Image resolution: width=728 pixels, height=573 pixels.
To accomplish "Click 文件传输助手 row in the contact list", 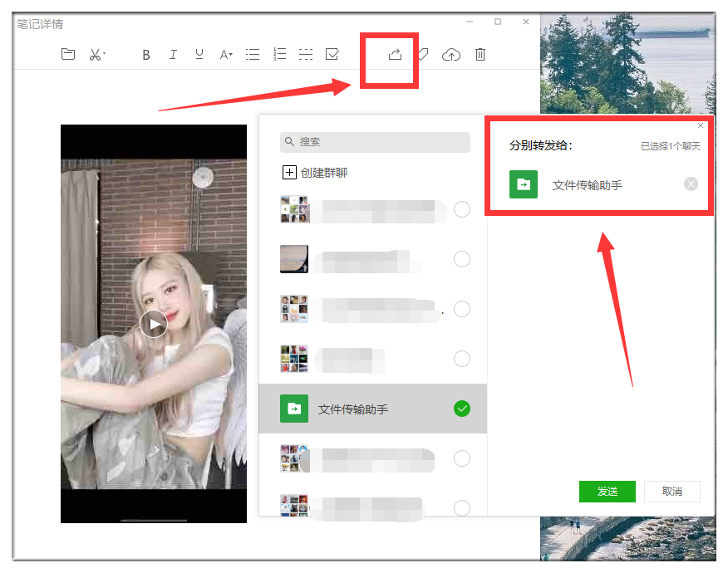I will 373,409.
